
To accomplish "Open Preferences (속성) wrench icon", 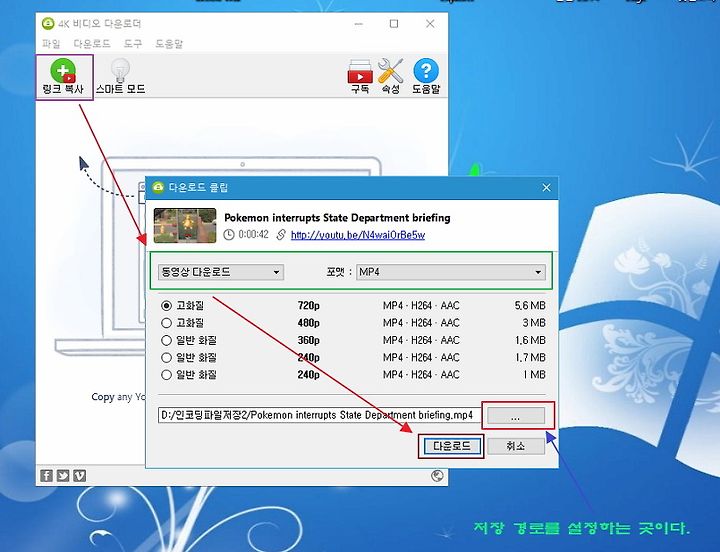I will (390, 77).
